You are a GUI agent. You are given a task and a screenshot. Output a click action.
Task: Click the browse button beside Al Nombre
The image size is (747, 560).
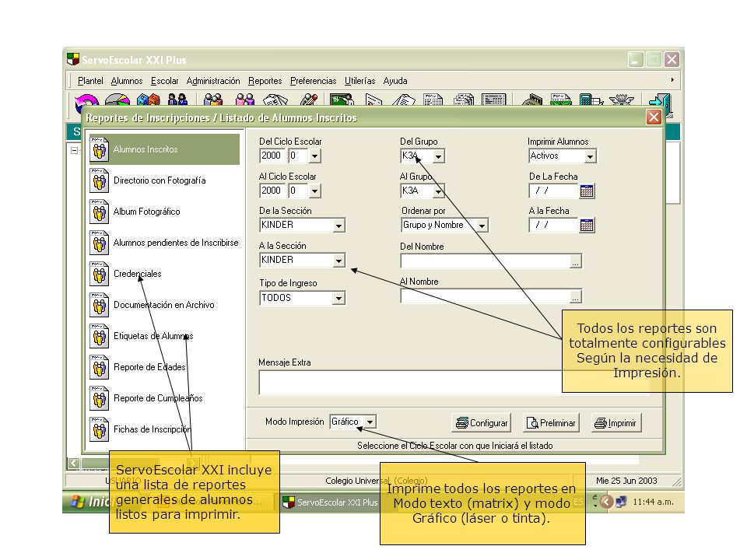[x=576, y=296]
